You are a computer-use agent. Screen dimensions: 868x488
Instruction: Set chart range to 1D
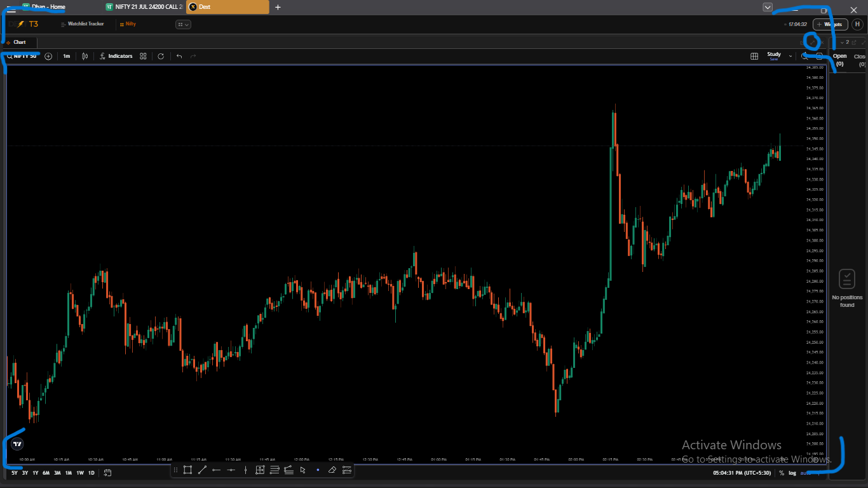tap(92, 473)
